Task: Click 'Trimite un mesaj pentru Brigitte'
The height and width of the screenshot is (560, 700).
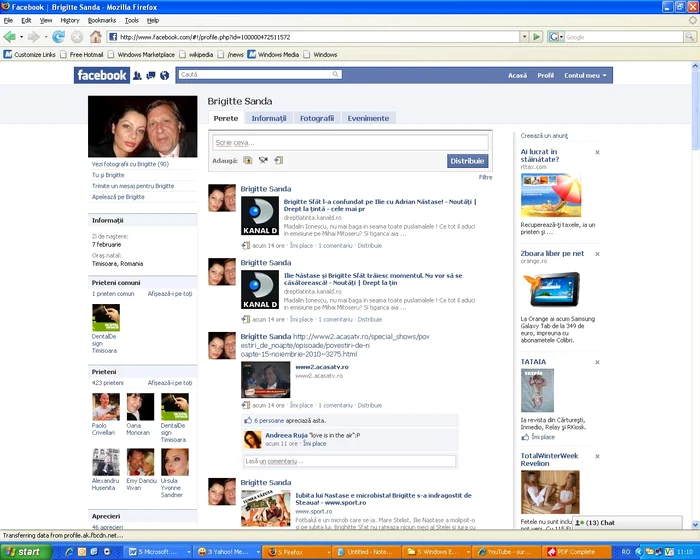Action: pyautogui.click(x=133, y=186)
